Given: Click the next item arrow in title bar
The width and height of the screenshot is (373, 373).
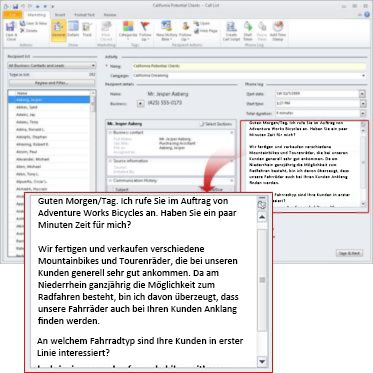Looking at the screenshot, I should (45, 6).
